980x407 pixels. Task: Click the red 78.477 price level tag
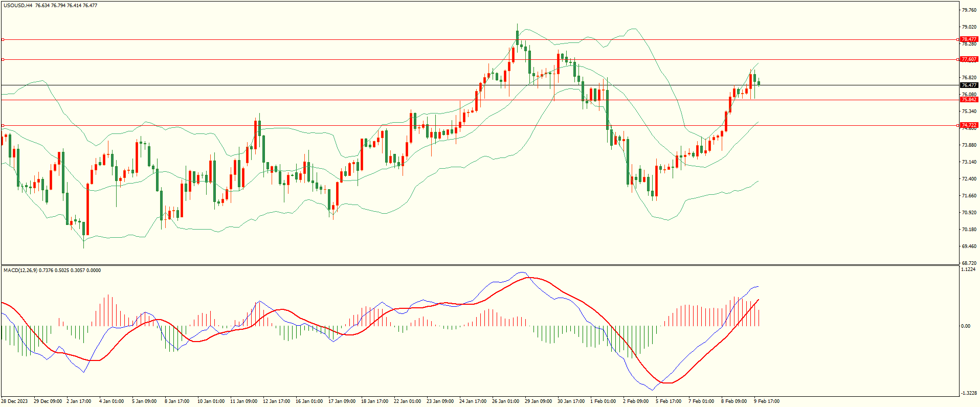pyautogui.click(x=969, y=39)
